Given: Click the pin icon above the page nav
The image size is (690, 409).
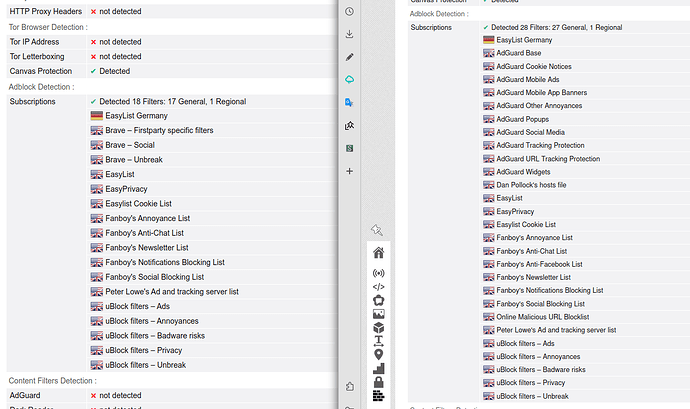Looking at the screenshot, I should pos(377,230).
